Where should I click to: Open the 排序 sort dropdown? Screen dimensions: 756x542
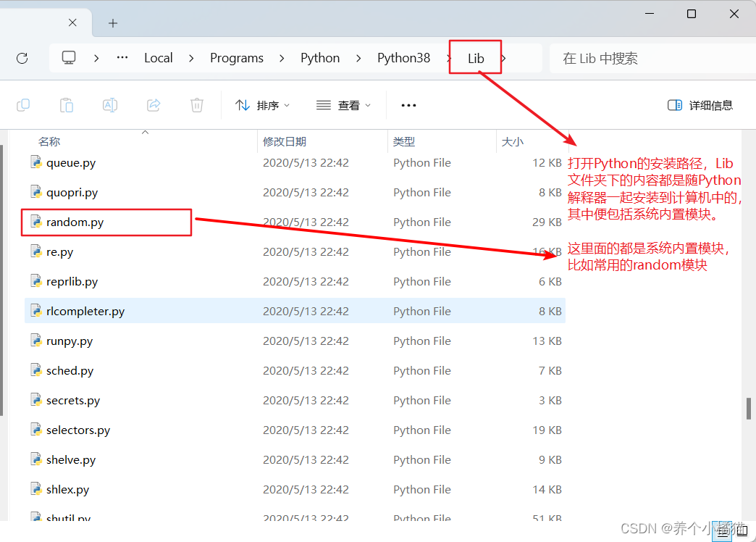(x=263, y=105)
